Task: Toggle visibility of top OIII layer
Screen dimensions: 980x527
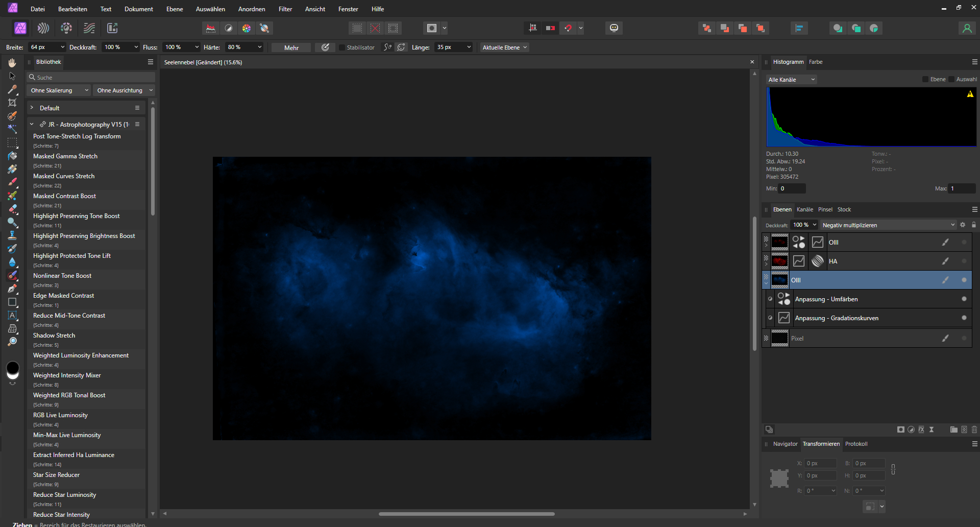Action: (964, 242)
